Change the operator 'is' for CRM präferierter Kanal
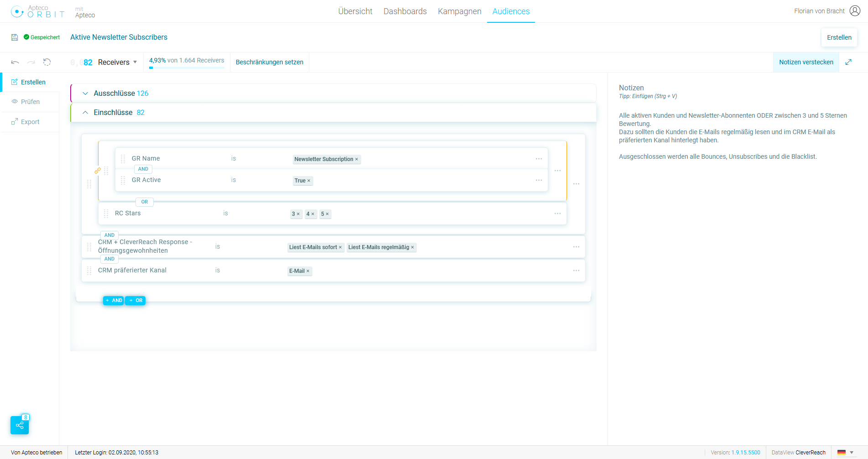 click(218, 271)
